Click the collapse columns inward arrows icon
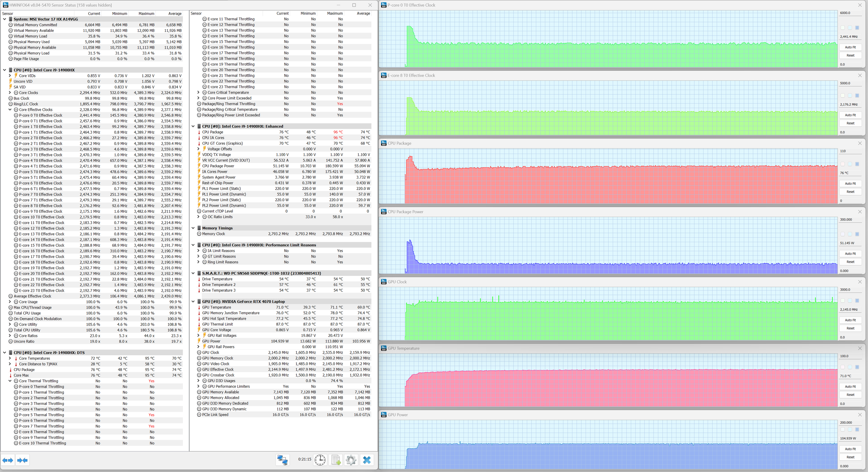The image size is (868, 472). pos(23,460)
